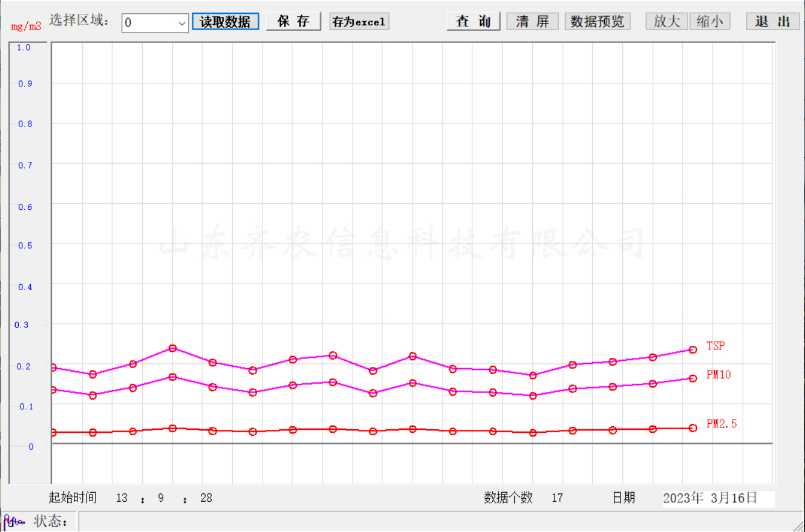Click the TSP series label

click(x=715, y=346)
